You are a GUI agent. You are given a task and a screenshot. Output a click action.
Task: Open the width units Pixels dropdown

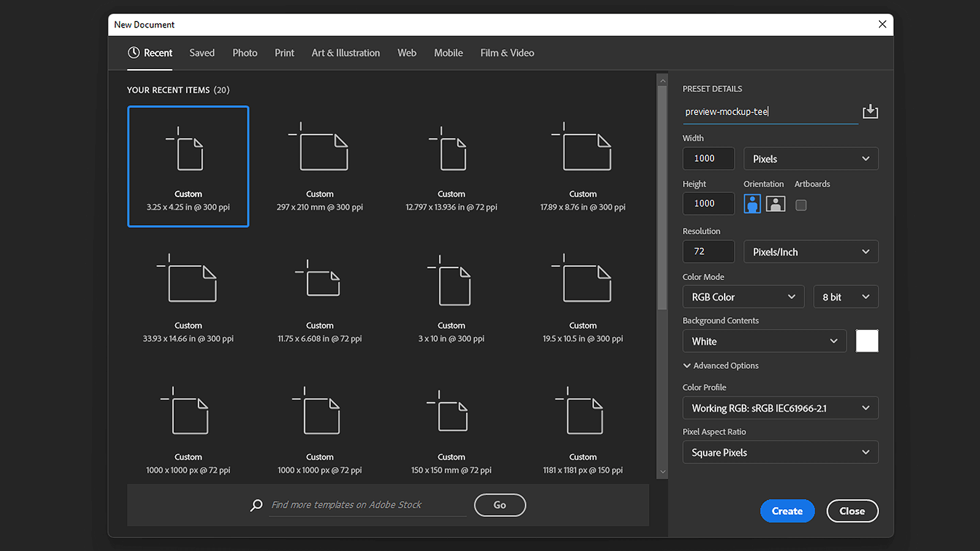[810, 158]
